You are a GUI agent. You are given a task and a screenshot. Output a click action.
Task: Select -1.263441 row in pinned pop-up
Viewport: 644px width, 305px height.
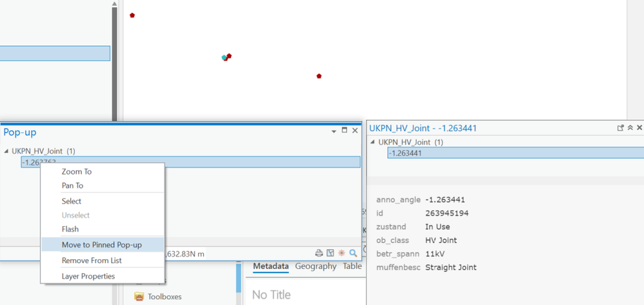pos(516,153)
